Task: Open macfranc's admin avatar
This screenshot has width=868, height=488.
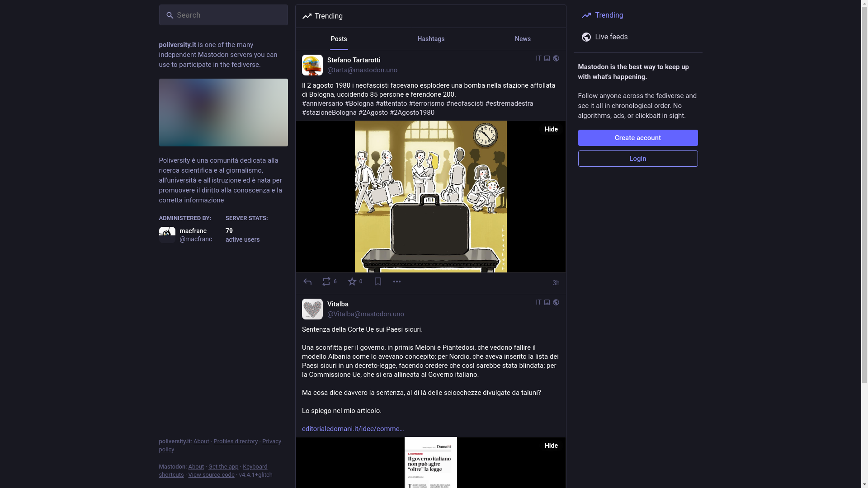Action: tap(167, 235)
